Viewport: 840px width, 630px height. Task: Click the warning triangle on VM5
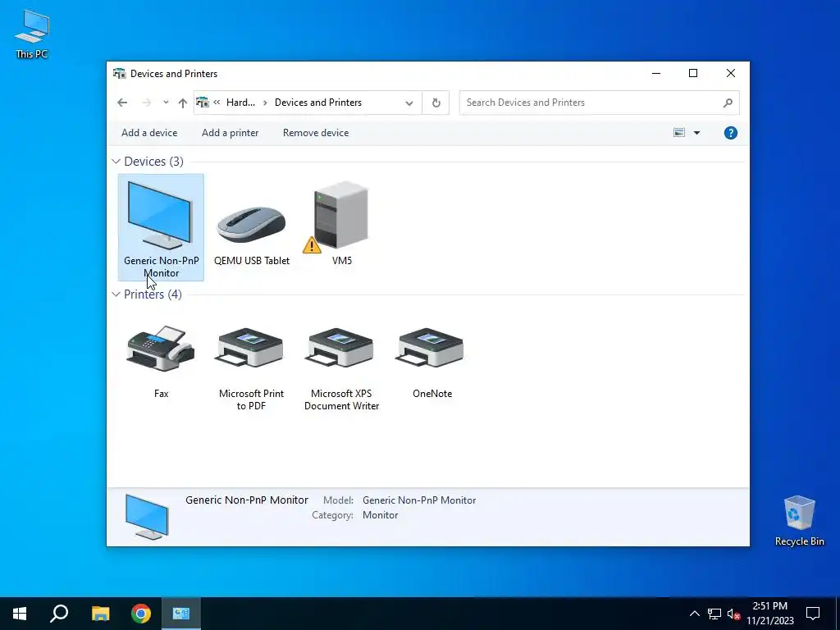(x=312, y=244)
